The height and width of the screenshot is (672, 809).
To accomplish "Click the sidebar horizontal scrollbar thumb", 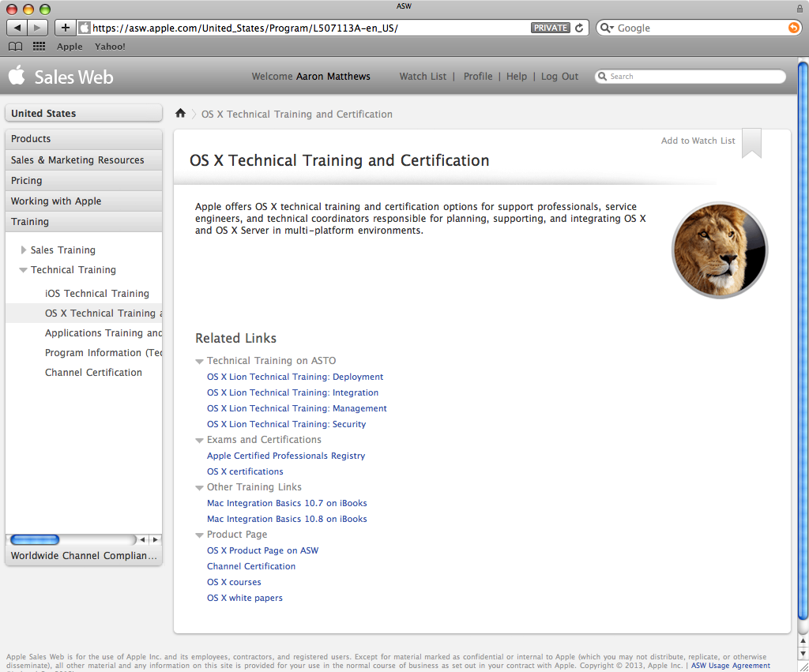I will tap(35, 540).
